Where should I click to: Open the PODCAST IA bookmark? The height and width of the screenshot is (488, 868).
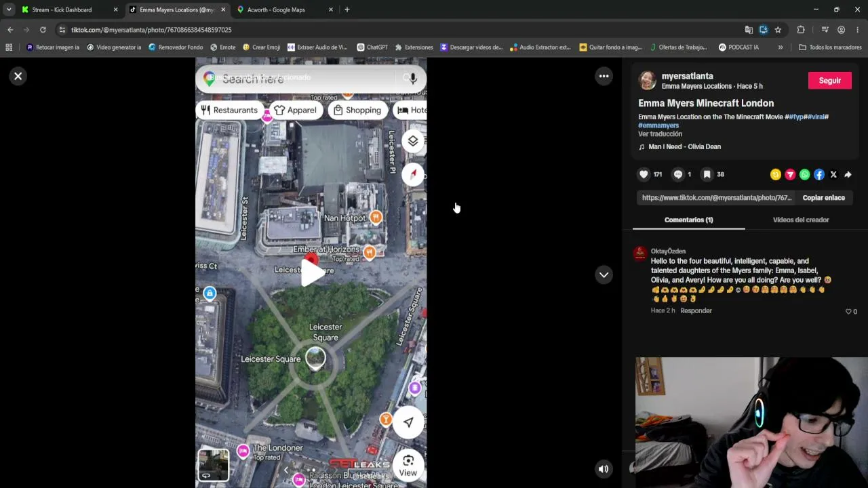(738, 47)
